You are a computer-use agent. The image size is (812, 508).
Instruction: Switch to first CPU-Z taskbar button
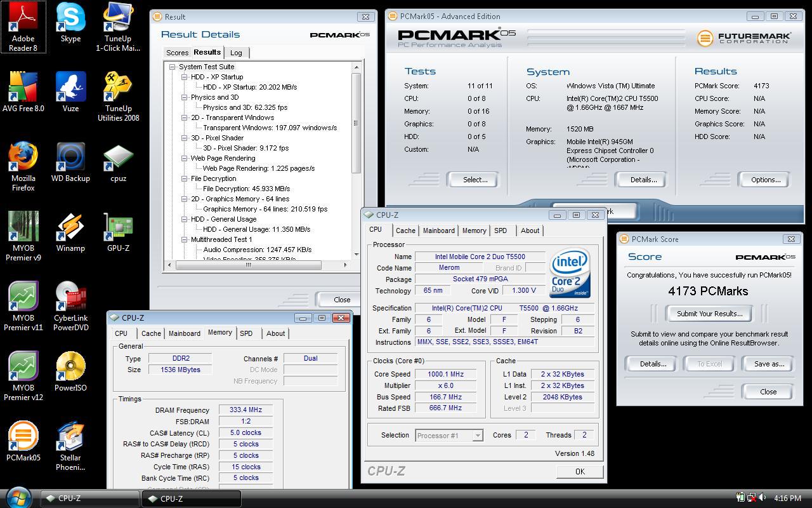point(89,498)
